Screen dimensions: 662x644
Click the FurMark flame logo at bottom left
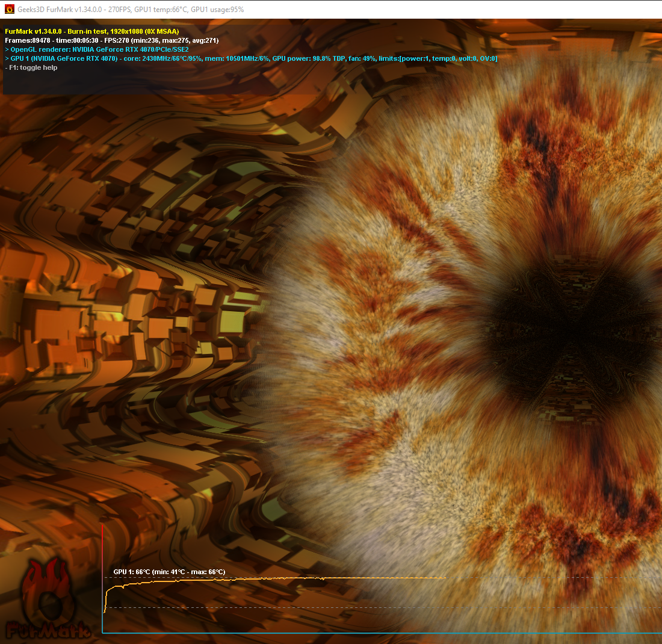tap(48, 598)
